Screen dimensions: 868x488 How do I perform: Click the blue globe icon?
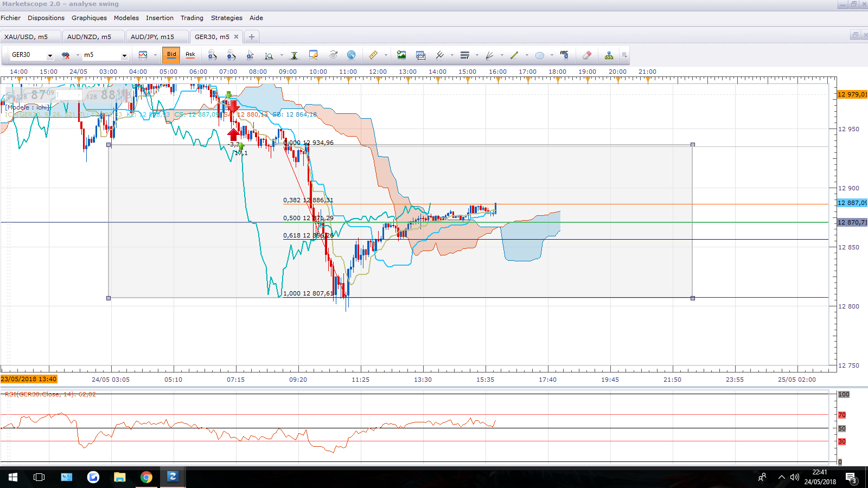click(x=352, y=55)
